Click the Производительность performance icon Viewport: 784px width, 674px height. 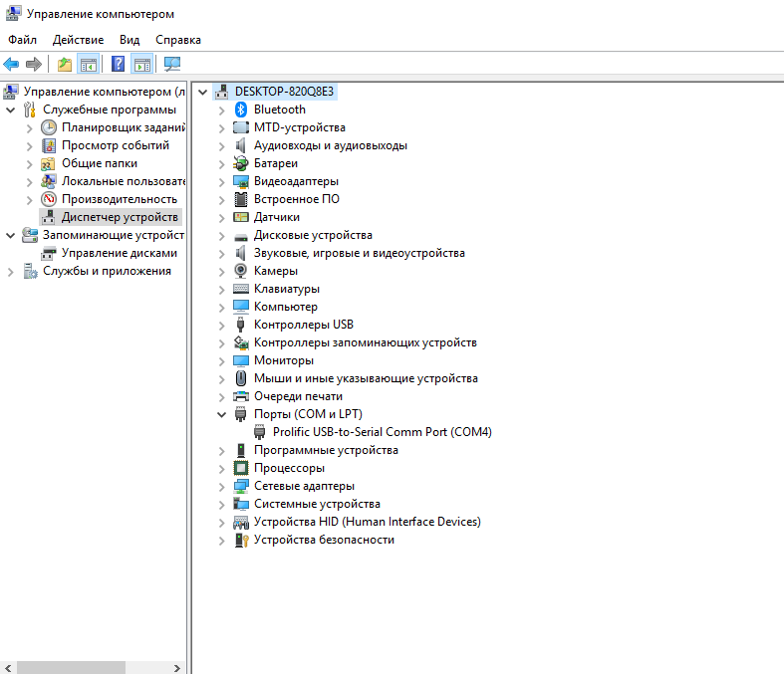pyautogui.click(x=49, y=199)
